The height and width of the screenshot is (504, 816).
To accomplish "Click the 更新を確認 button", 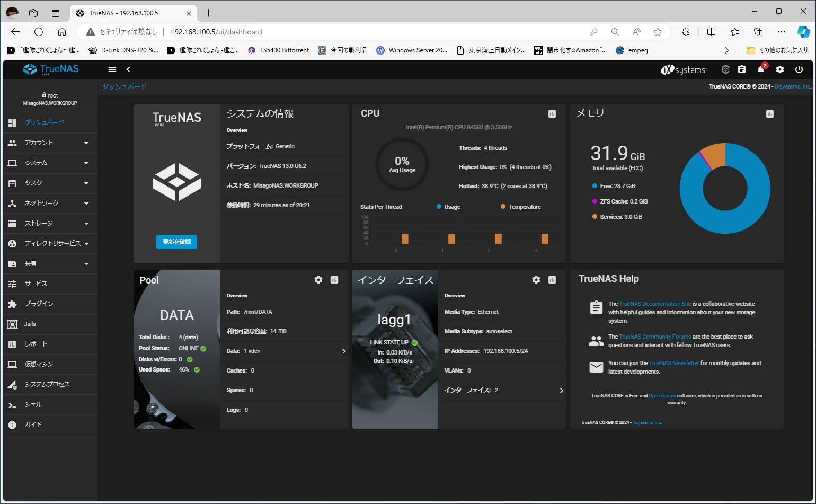I will coord(176,242).
